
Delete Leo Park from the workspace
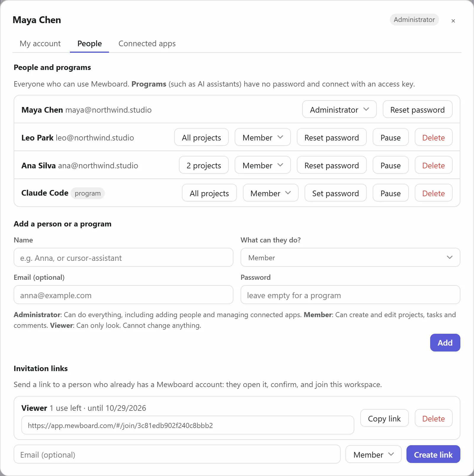pyautogui.click(x=433, y=137)
